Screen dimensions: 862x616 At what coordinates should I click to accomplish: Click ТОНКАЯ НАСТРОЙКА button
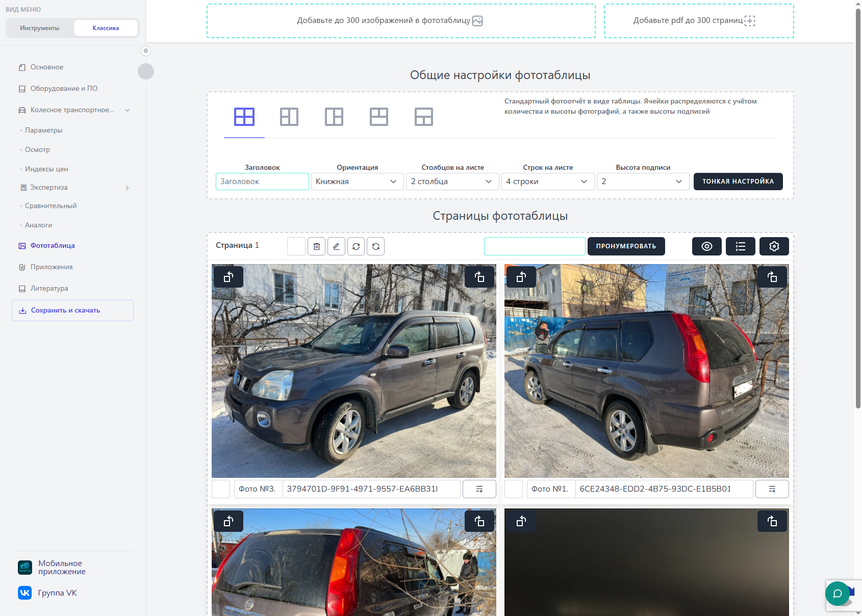point(738,182)
